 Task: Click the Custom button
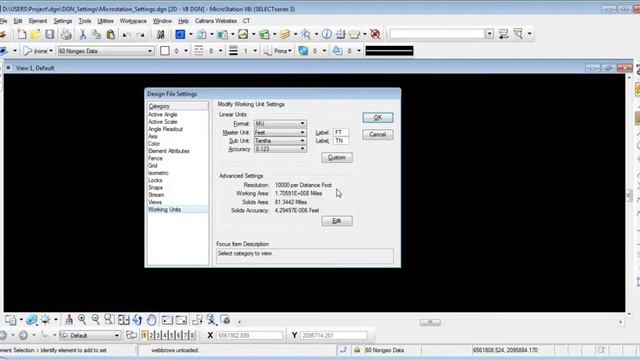[337, 158]
